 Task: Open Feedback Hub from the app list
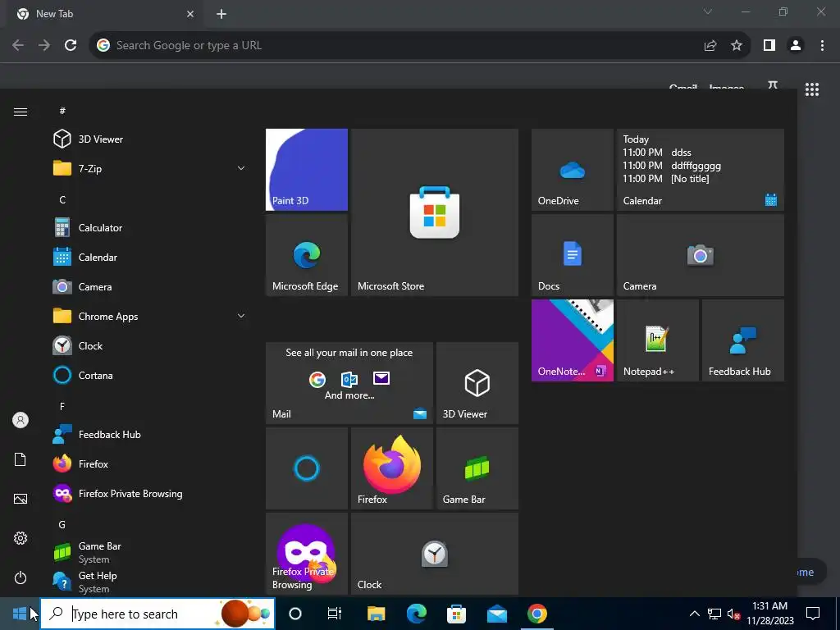(x=150, y=435)
